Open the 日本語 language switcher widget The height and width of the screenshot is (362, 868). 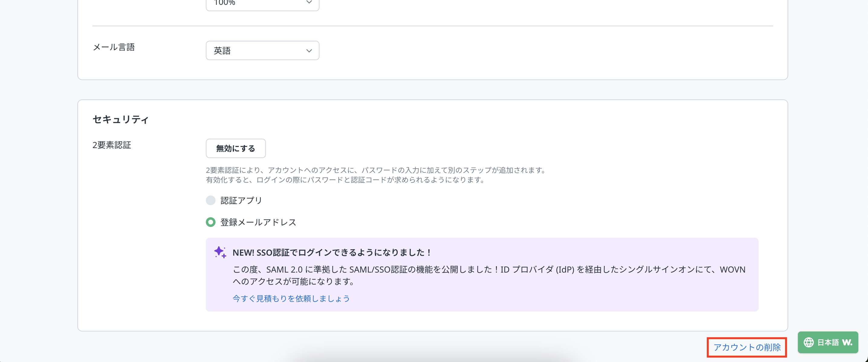(x=828, y=342)
